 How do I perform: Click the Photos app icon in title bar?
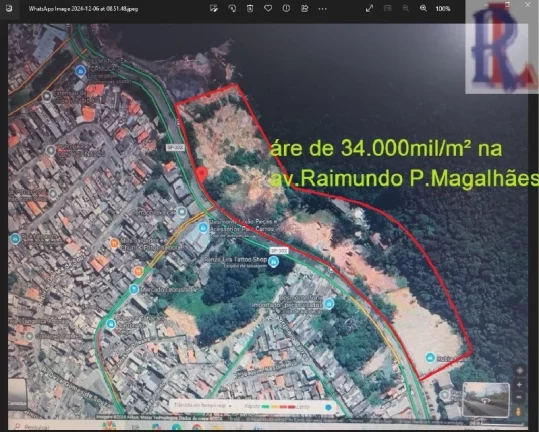pos(9,8)
